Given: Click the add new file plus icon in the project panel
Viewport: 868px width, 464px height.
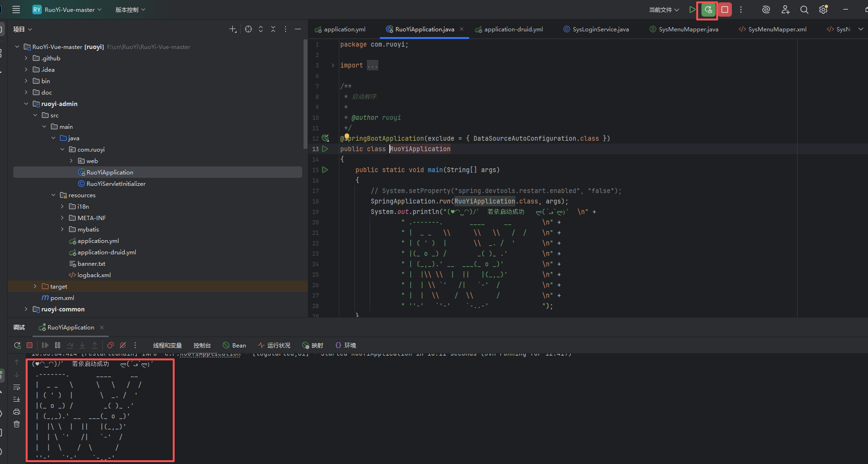Looking at the screenshot, I should coord(233,29).
